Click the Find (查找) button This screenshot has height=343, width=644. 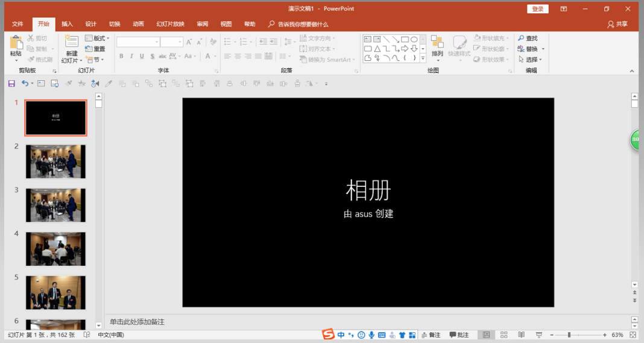(x=528, y=39)
